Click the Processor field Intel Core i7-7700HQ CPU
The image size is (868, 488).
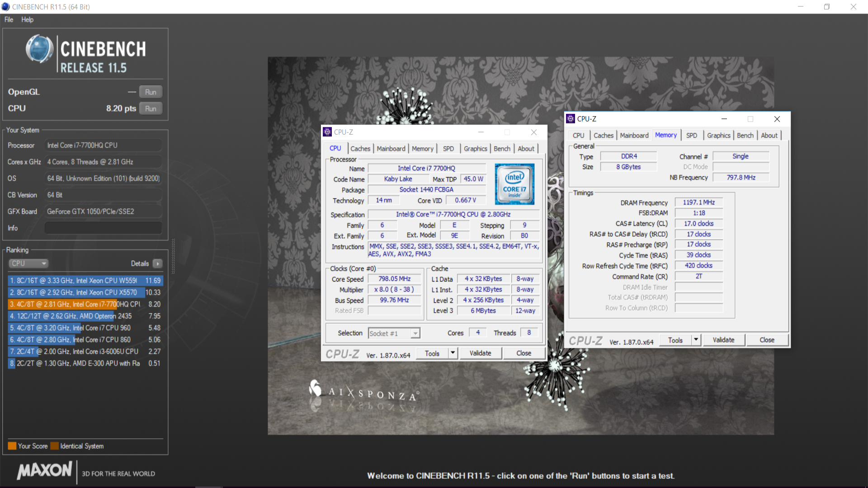[103, 145]
